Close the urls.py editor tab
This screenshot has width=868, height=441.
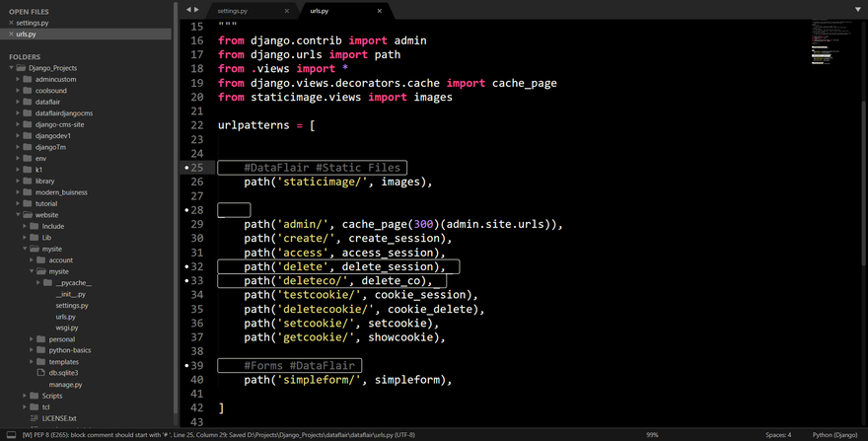pyautogui.click(x=381, y=11)
